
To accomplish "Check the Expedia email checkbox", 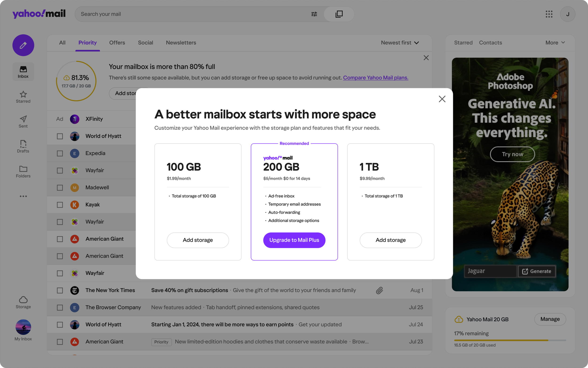I will point(60,153).
